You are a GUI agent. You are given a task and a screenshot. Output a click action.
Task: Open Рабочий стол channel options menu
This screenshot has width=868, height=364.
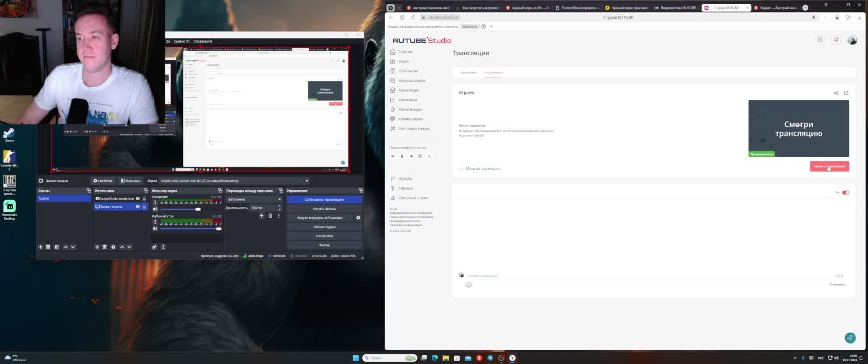155,222
